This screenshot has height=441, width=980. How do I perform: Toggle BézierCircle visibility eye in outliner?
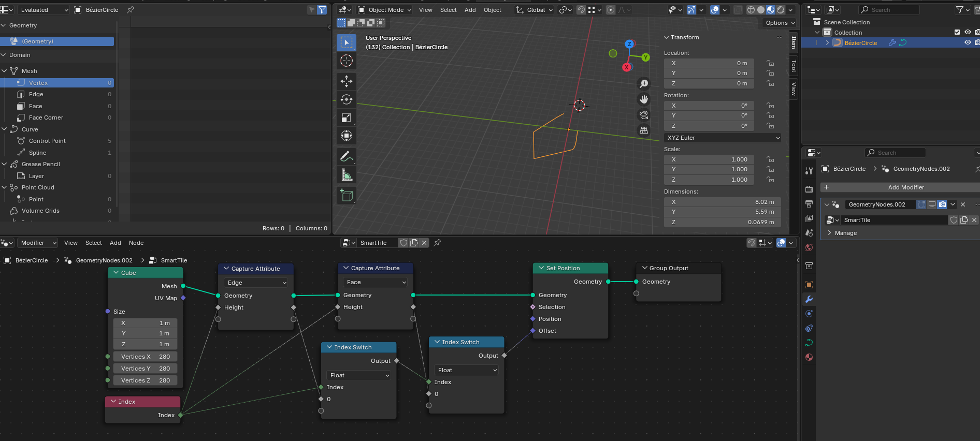967,43
